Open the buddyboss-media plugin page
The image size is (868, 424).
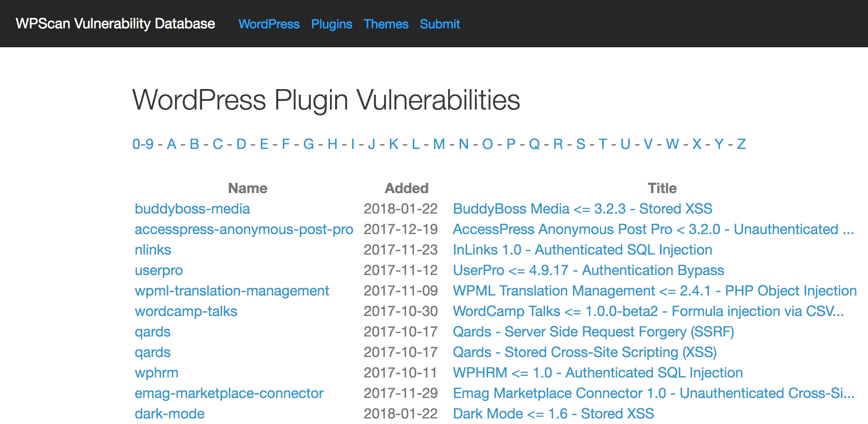[193, 208]
